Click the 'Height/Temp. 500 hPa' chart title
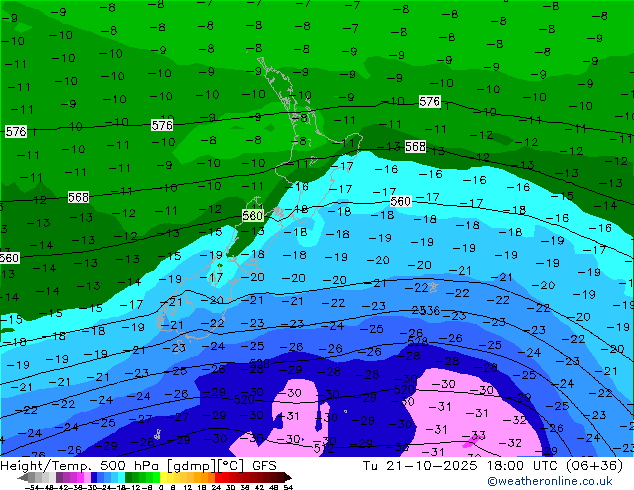Viewport: 634px width, 490px height. 81,466
